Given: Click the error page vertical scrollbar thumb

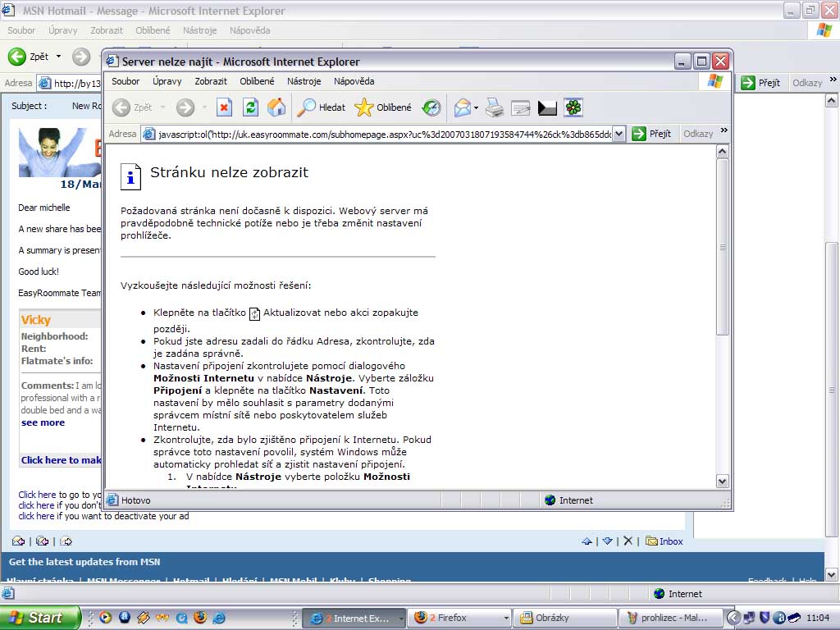Looking at the screenshot, I should 722,247.
